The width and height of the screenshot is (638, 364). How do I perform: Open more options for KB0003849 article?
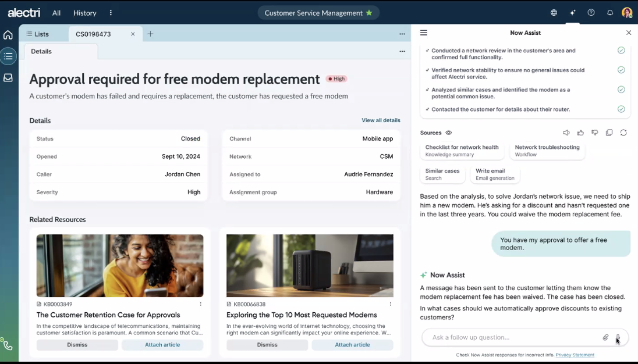[201, 304]
